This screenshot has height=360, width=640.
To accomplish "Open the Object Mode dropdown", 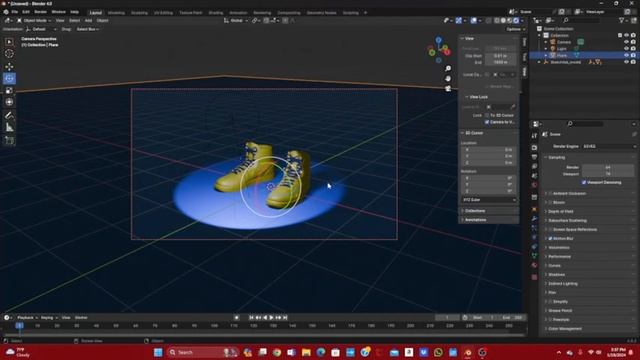I will pos(34,20).
